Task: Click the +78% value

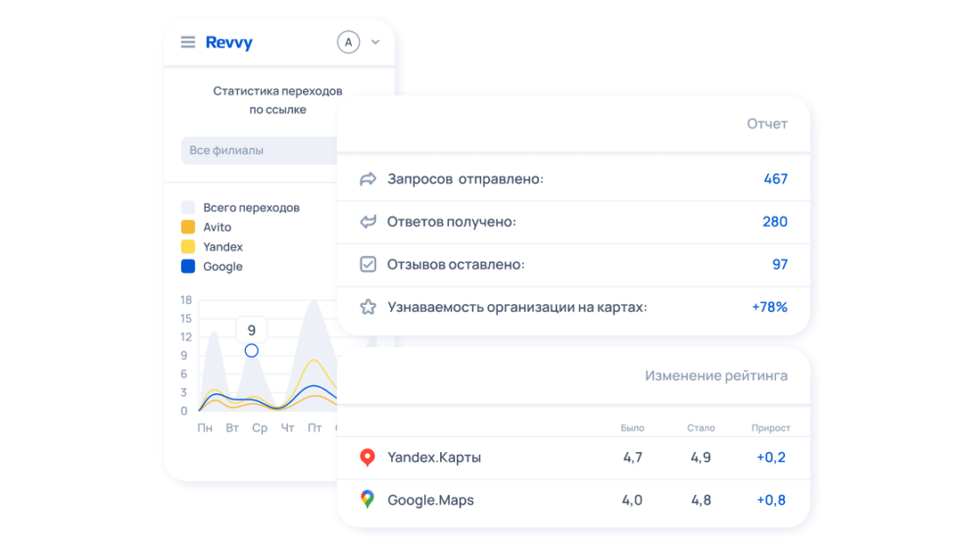Action: tap(769, 307)
